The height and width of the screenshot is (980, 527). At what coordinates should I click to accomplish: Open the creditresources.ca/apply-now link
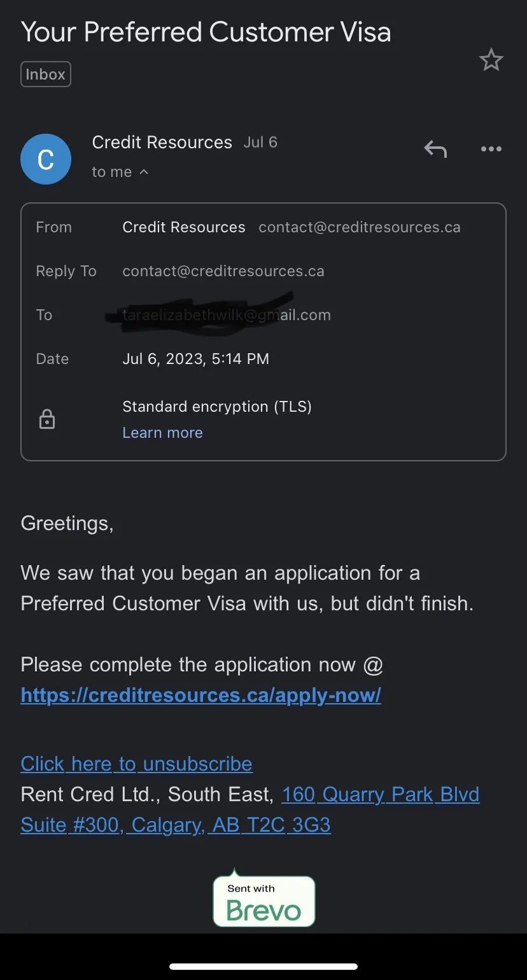click(201, 695)
